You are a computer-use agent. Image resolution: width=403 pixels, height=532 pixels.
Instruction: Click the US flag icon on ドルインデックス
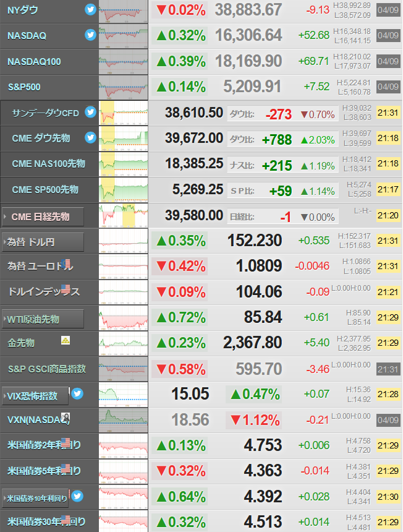coord(66,289)
